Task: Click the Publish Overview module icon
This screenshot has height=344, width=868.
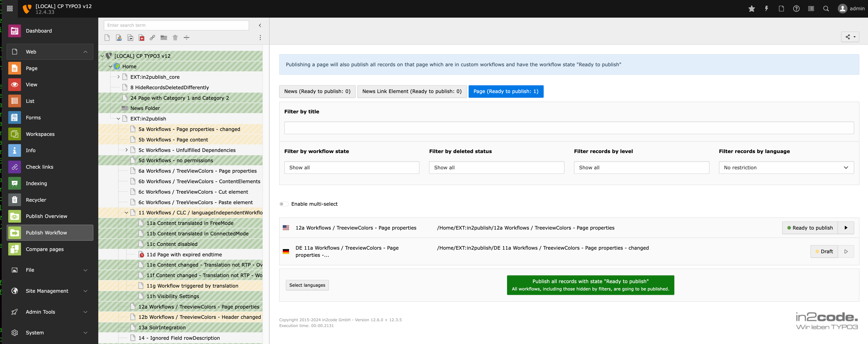Action: (15, 216)
